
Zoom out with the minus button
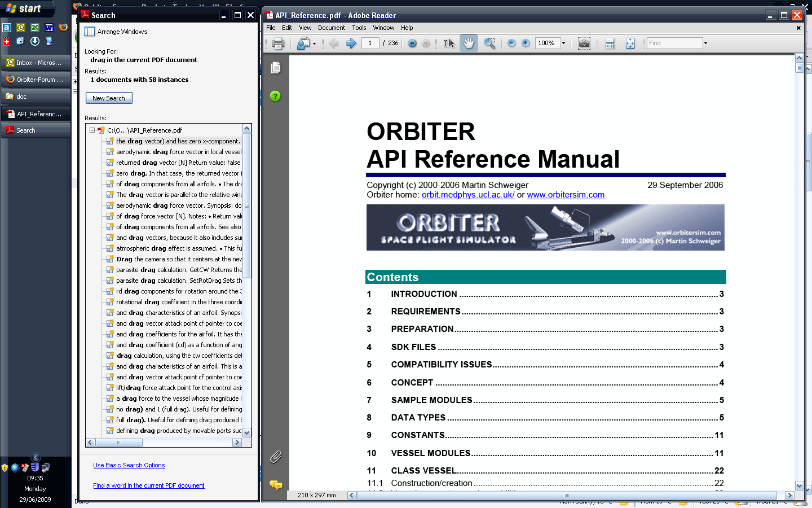(x=511, y=43)
